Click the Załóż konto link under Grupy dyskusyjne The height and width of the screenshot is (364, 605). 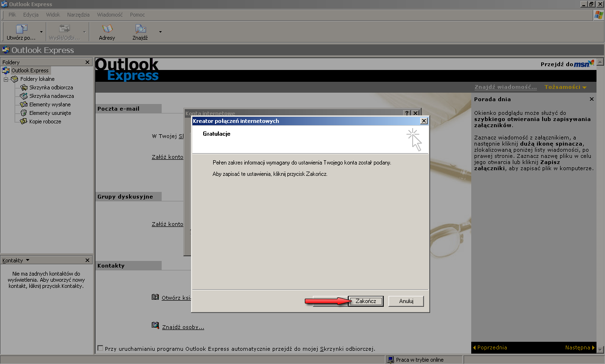(167, 224)
